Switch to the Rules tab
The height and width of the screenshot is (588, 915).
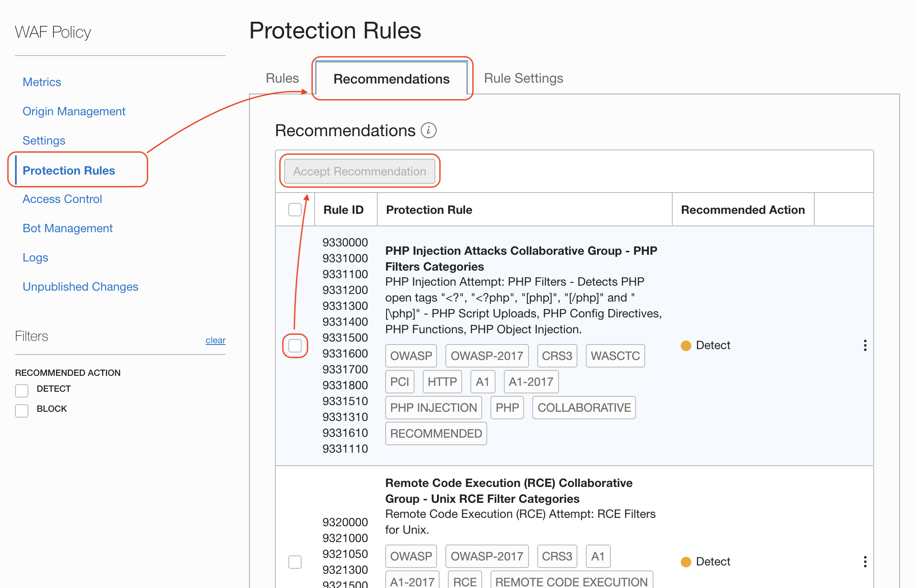click(x=282, y=78)
